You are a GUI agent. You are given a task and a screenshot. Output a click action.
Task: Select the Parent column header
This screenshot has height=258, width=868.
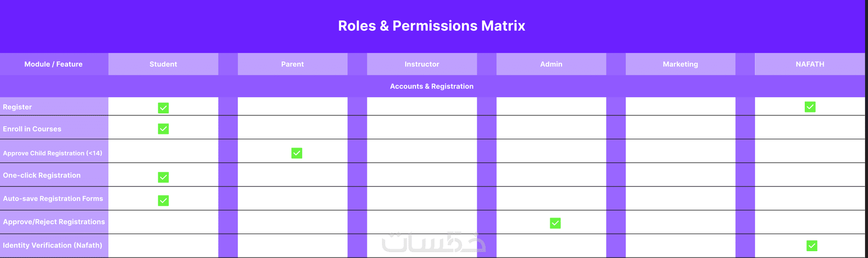click(x=292, y=64)
